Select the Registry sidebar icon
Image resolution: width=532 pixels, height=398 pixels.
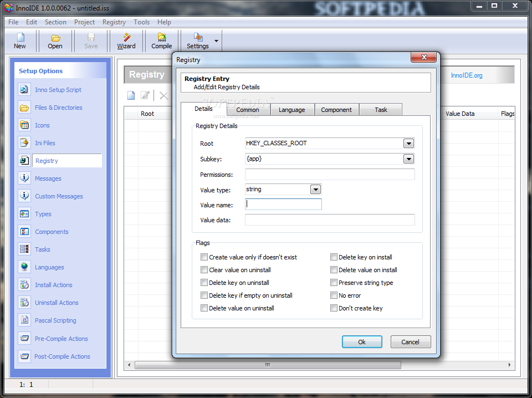click(x=24, y=161)
